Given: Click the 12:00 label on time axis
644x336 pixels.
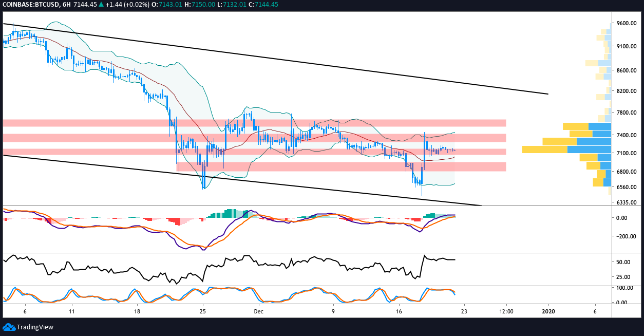Looking at the screenshot, I should coord(506,311).
